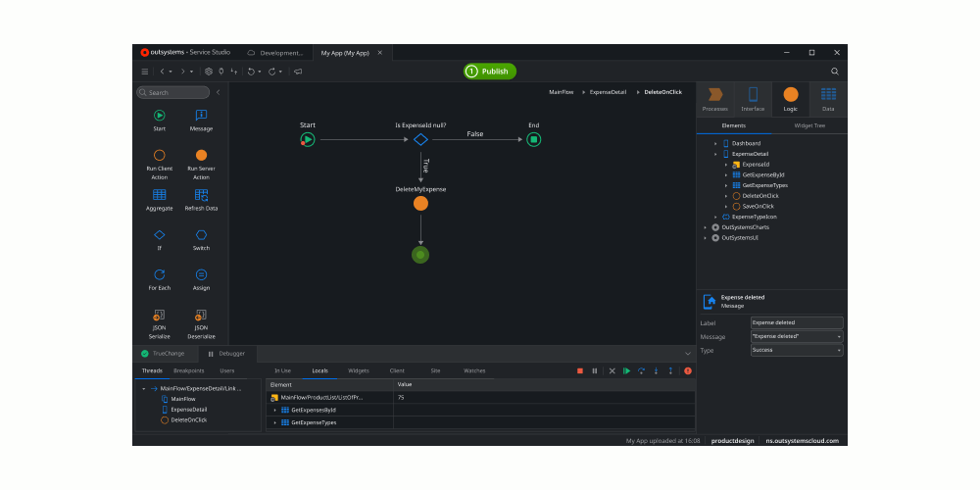Image resolution: width=980 pixels, height=490 pixels.
Task: Select the End node on the canvas
Action: [x=533, y=139]
